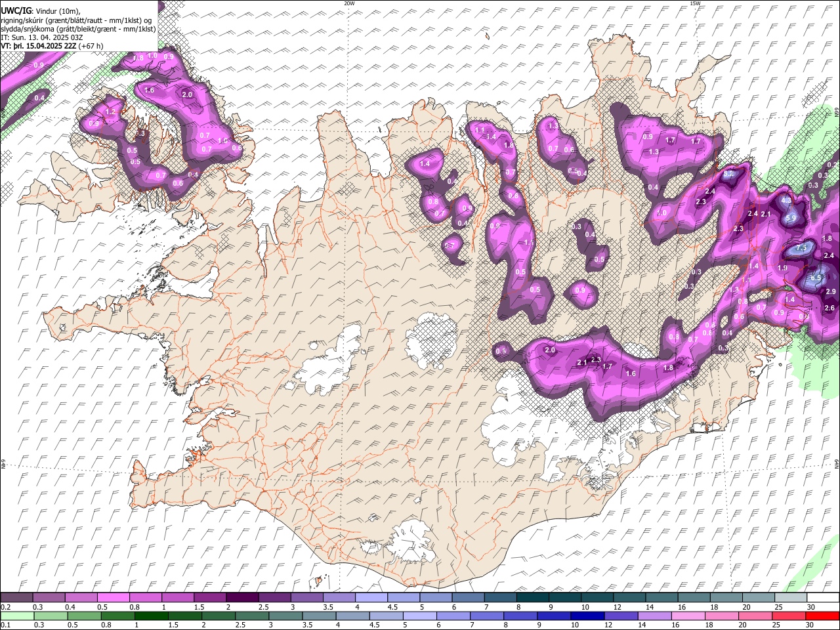Click upper legend swatch between 0.2 and 0.3
The width and height of the screenshot is (840, 630).
click(x=18, y=598)
